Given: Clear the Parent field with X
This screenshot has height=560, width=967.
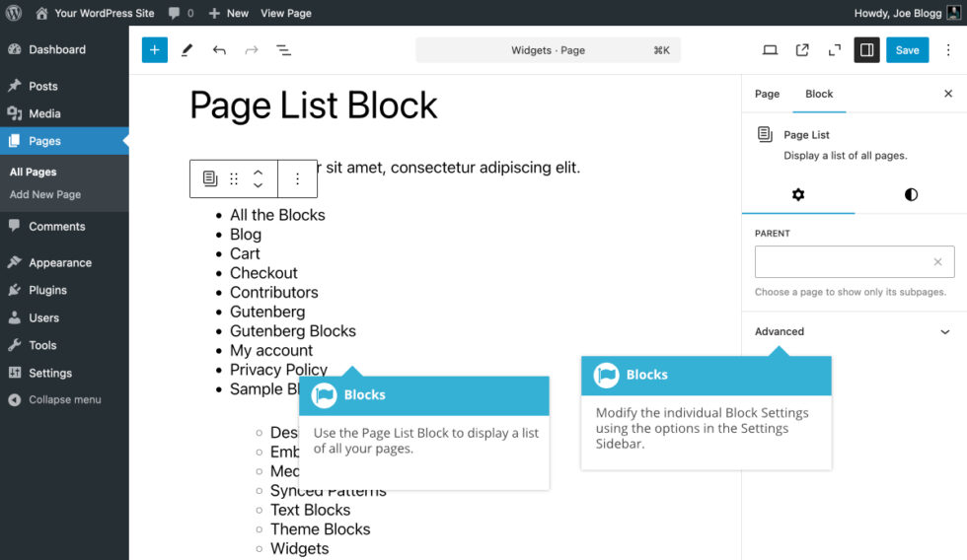Looking at the screenshot, I should [937, 262].
